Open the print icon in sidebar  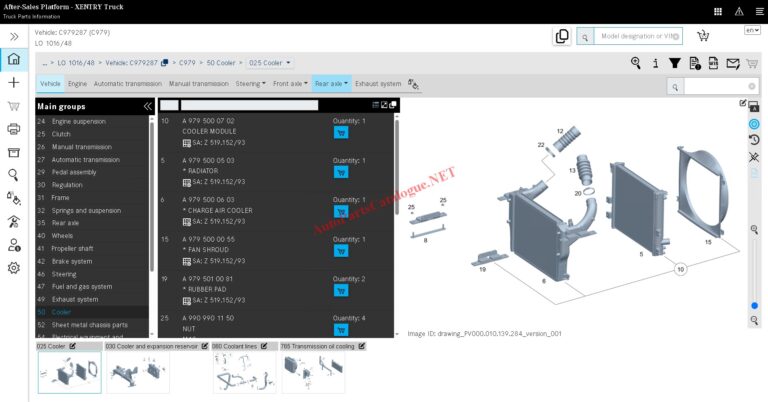point(13,128)
